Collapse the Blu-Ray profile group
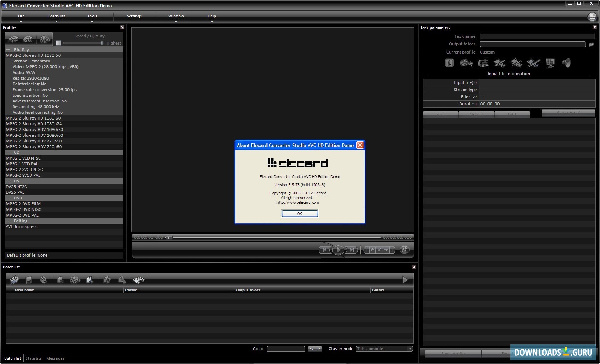 coord(8,50)
